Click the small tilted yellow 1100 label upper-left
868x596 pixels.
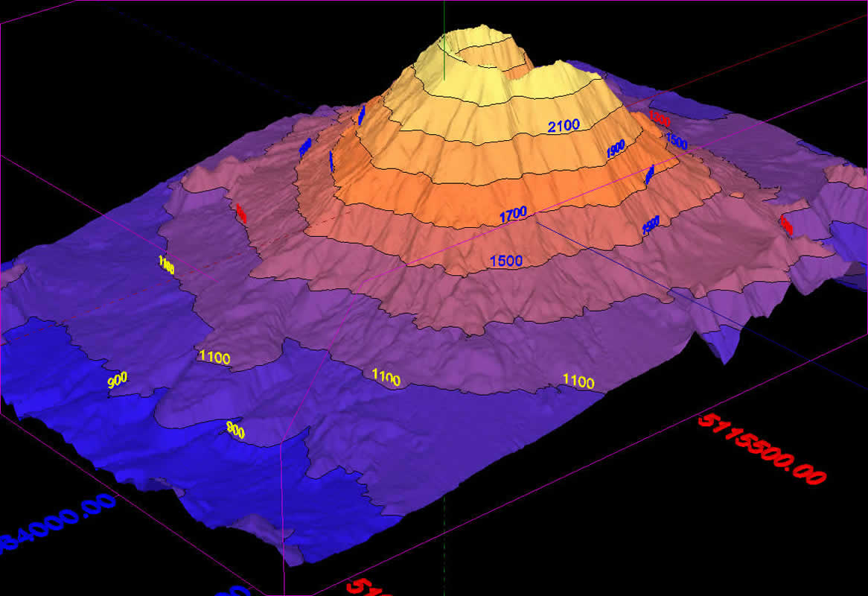pyautogui.click(x=166, y=264)
